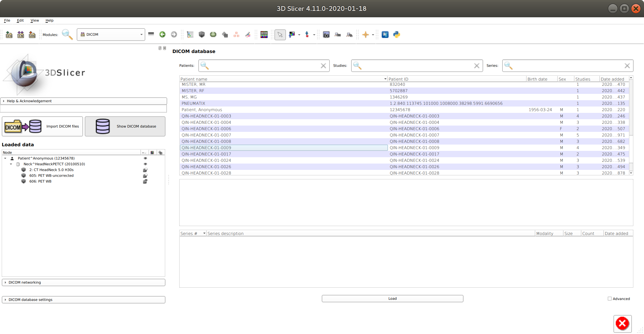Launch the Python interactor
This screenshot has width=644, height=334.
click(x=397, y=35)
